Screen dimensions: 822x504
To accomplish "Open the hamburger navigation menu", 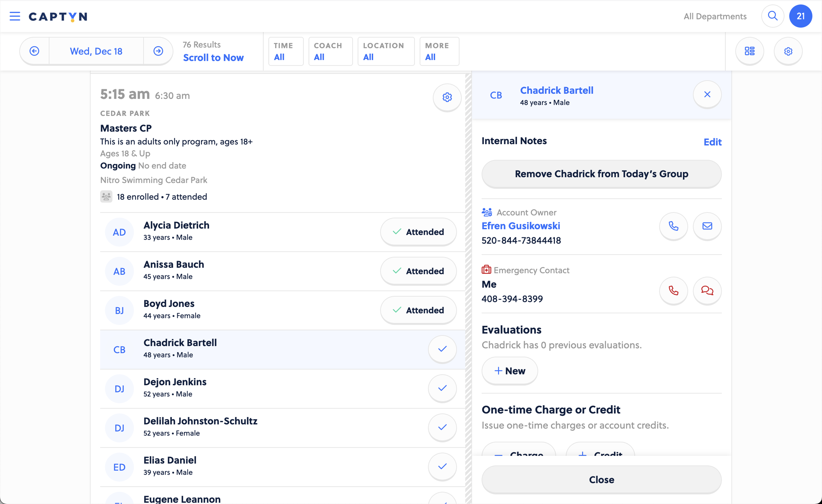I will [x=15, y=16].
